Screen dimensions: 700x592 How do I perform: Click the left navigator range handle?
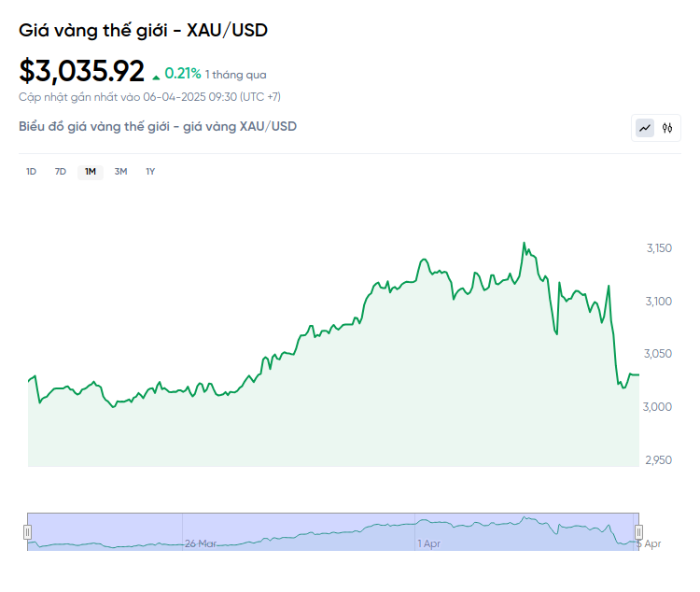pyautogui.click(x=27, y=531)
